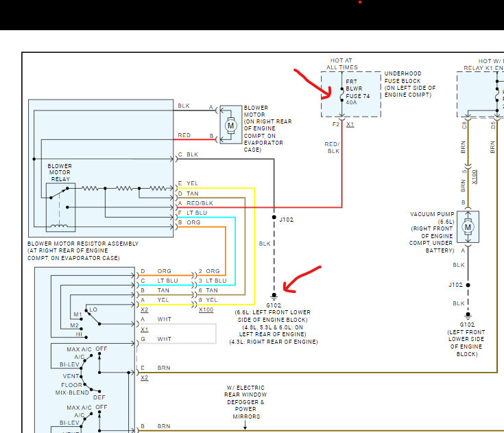Screen dimensions: 504x433
Task: Click the underlined X100 label below 8 YEL
Action: pyautogui.click(x=205, y=310)
